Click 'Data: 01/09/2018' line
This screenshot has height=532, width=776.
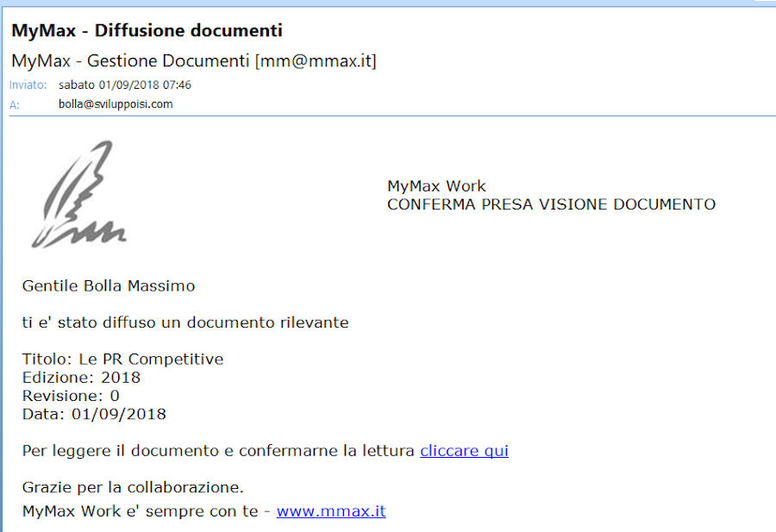coord(94,414)
